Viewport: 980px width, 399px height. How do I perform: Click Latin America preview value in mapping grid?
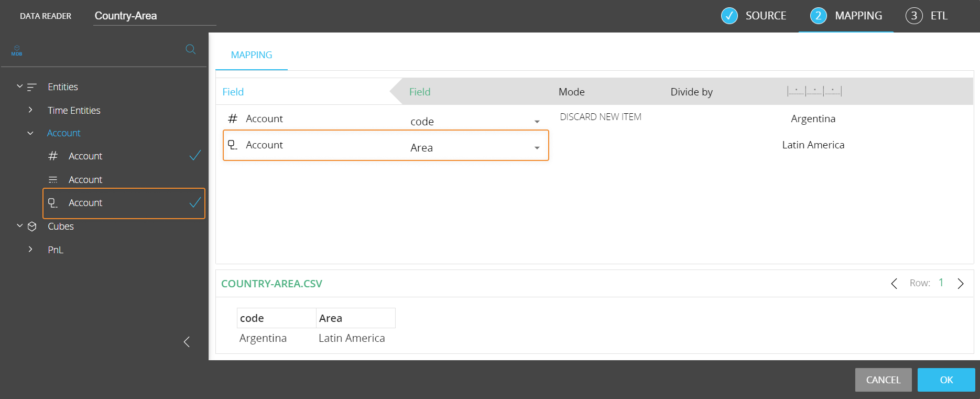[813, 145]
